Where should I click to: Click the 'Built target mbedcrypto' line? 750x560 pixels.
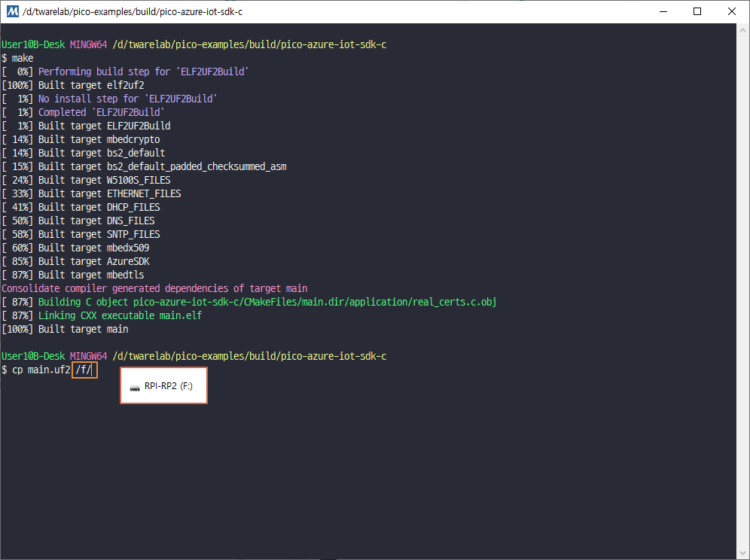point(81,139)
